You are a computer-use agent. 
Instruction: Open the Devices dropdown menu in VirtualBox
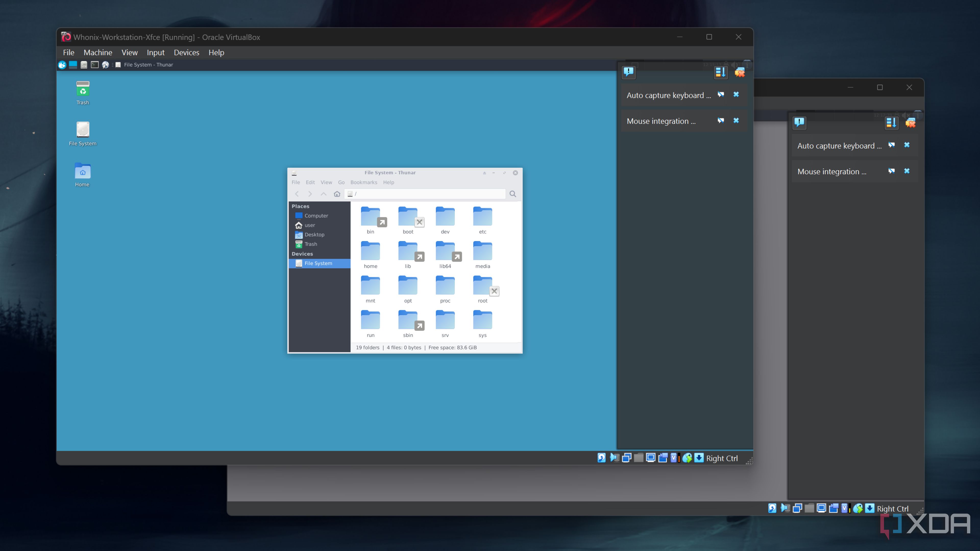tap(186, 53)
